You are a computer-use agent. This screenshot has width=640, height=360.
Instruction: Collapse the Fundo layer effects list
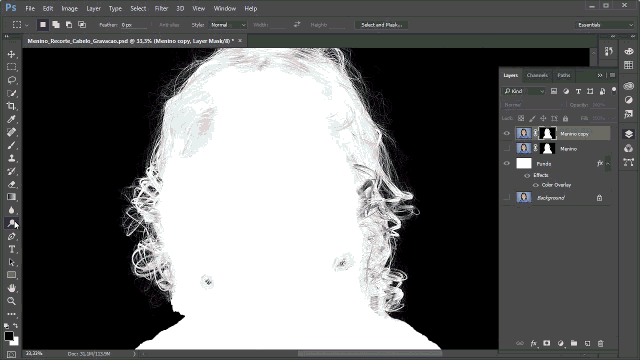(608, 164)
